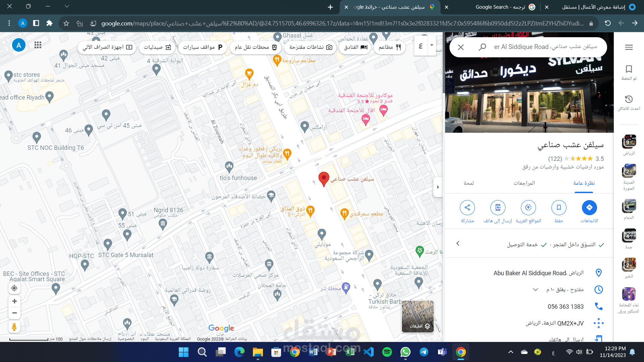The image size is (644, 362).
Task: Click the address location pin icon
Action: click(x=599, y=273)
